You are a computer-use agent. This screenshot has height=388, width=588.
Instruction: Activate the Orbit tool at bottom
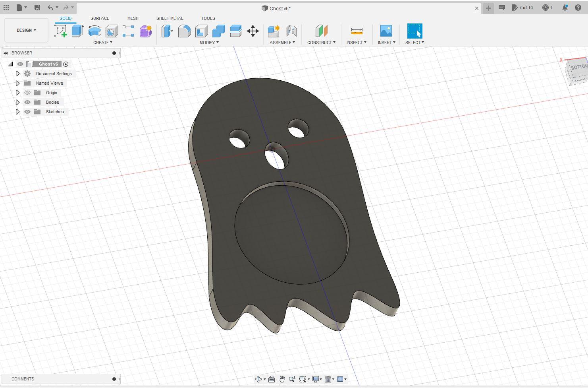(x=259, y=379)
